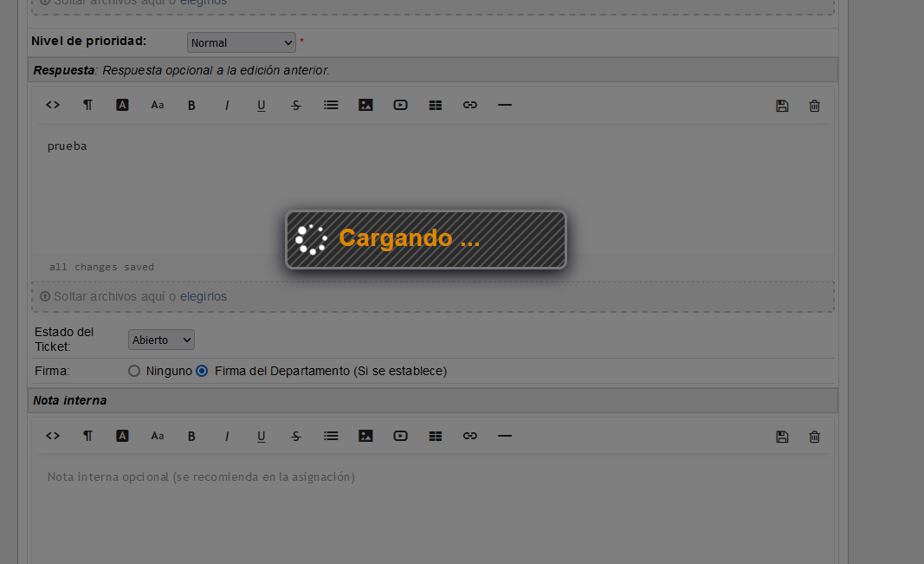Delete draft with trash icon in Respuesta
924x564 pixels.
point(814,106)
